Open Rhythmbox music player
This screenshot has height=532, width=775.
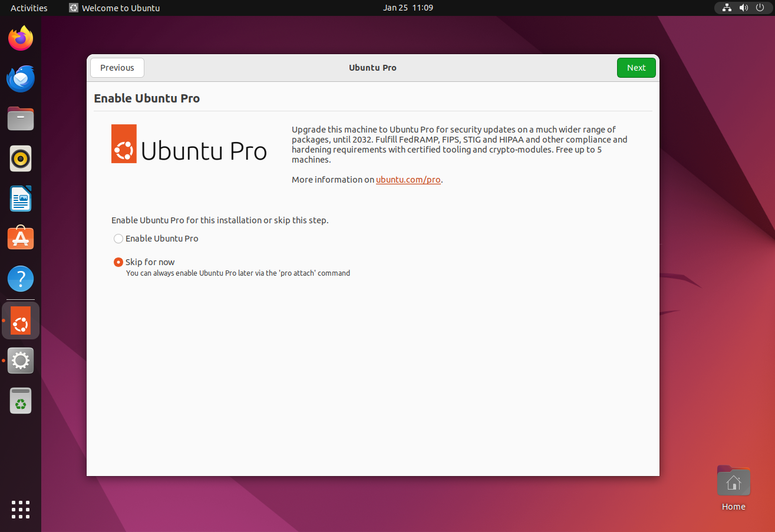tap(21, 158)
